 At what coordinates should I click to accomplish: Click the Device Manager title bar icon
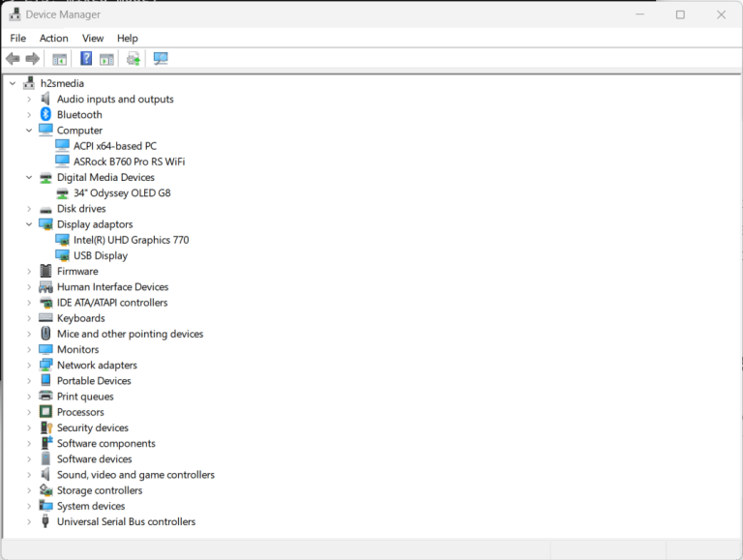[x=15, y=15]
